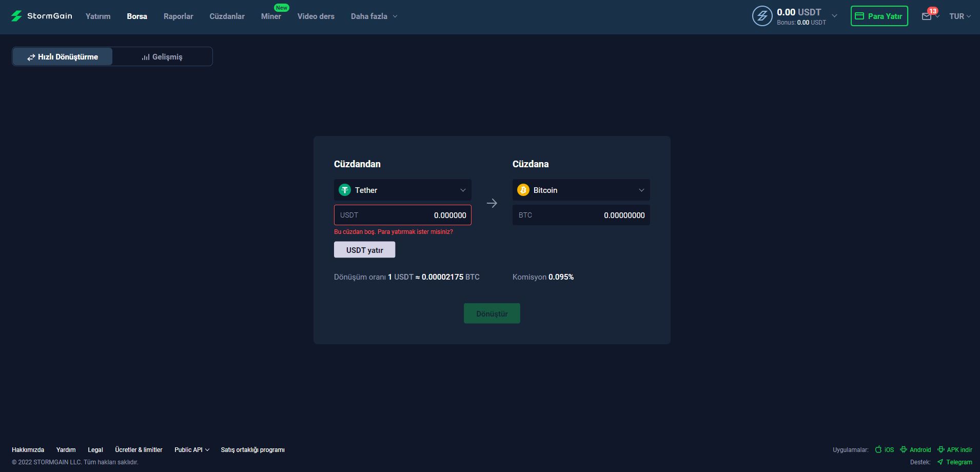Open the Android app link

coord(915,450)
